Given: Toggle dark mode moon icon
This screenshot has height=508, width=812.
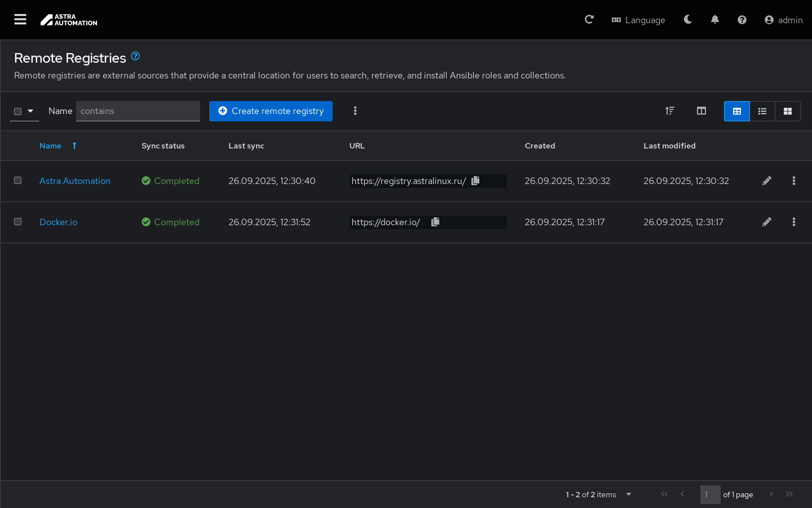Looking at the screenshot, I should point(688,20).
